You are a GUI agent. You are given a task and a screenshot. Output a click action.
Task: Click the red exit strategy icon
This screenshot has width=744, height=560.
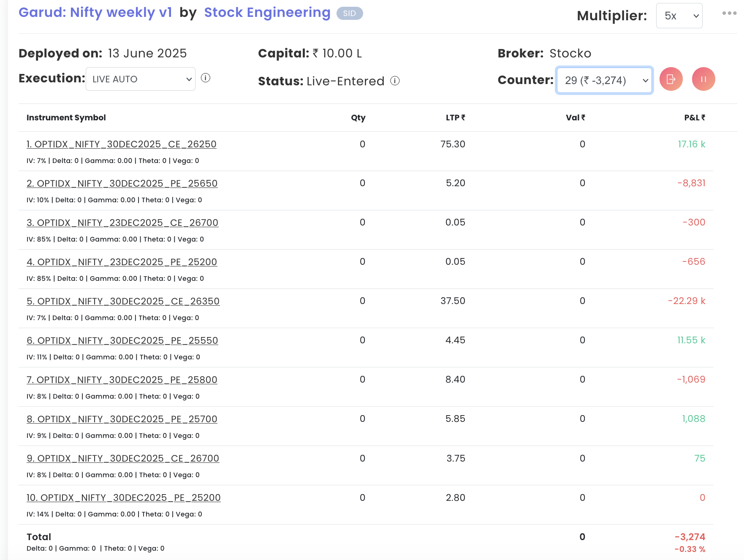tap(671, 79)
